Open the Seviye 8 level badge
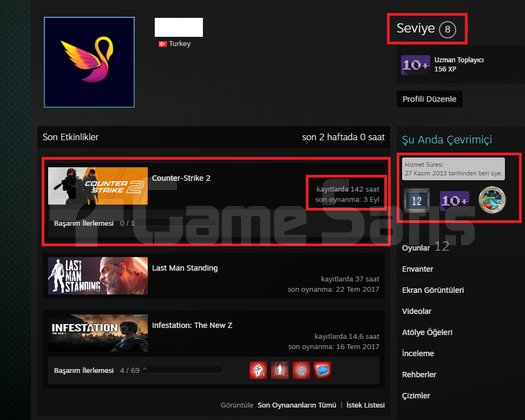 426,29
